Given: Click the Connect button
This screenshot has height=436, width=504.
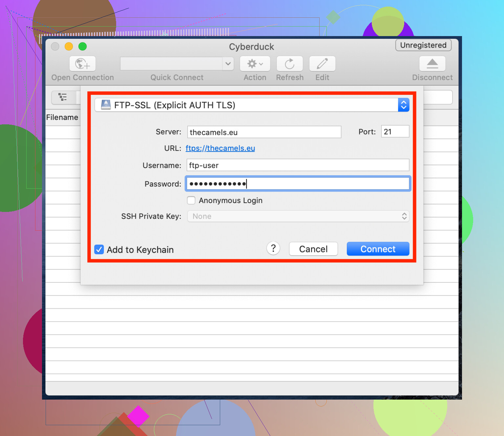Looking at the screenshot, I should click(x=378, y=249).
